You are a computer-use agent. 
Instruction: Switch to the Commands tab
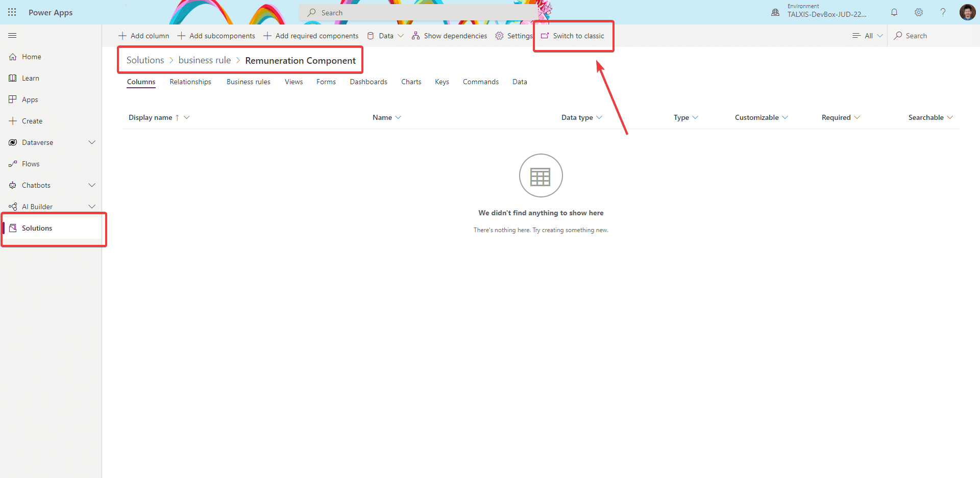(481, 82)
